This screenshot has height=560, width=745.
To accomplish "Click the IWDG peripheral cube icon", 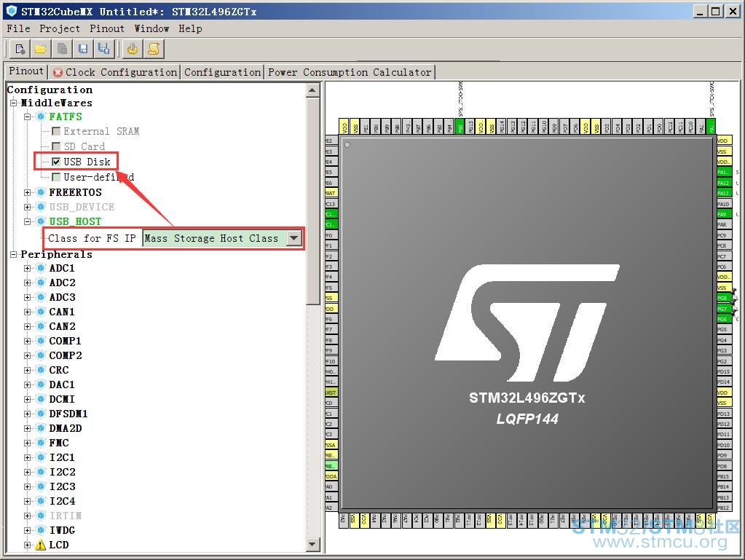I will click(41, 530).
